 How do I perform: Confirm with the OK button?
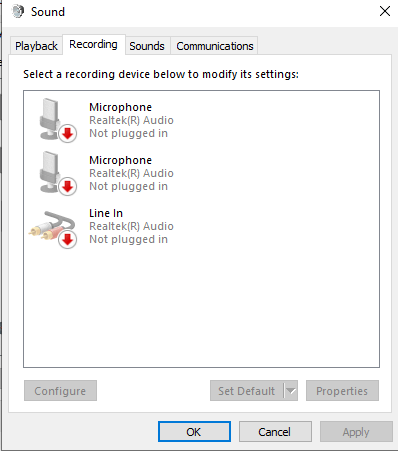click(194, 432)
